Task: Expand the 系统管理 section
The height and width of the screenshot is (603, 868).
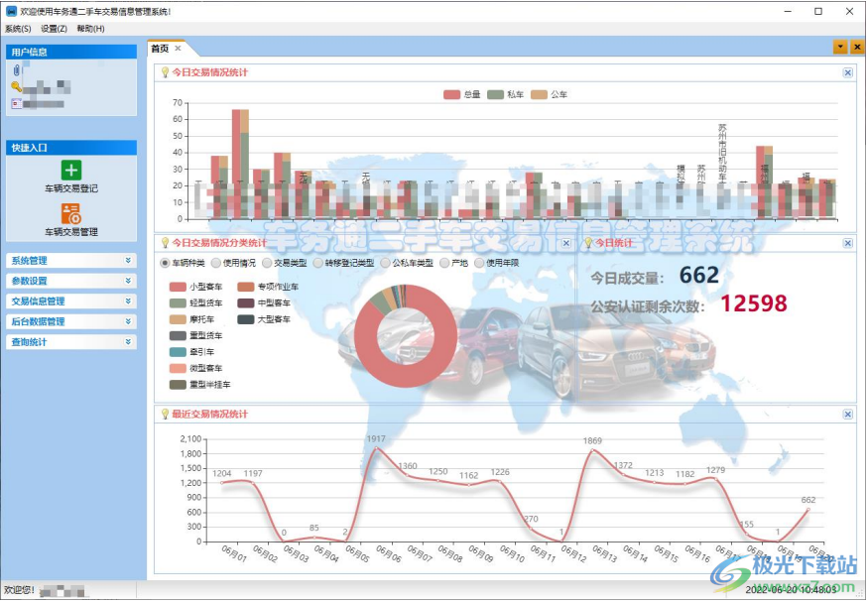Action: point(71,261)
